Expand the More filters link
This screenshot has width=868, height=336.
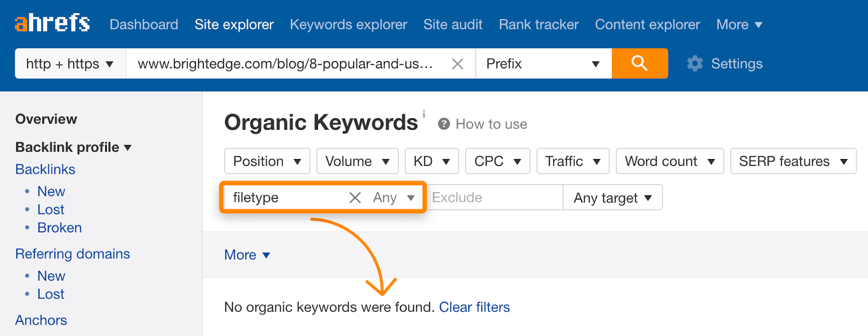click(247, 255)
